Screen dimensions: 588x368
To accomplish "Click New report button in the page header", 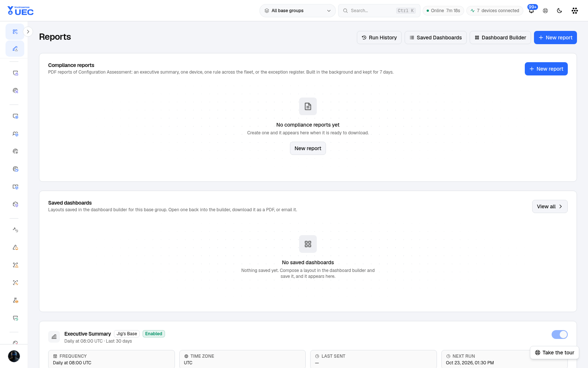I will pos(555,38).
